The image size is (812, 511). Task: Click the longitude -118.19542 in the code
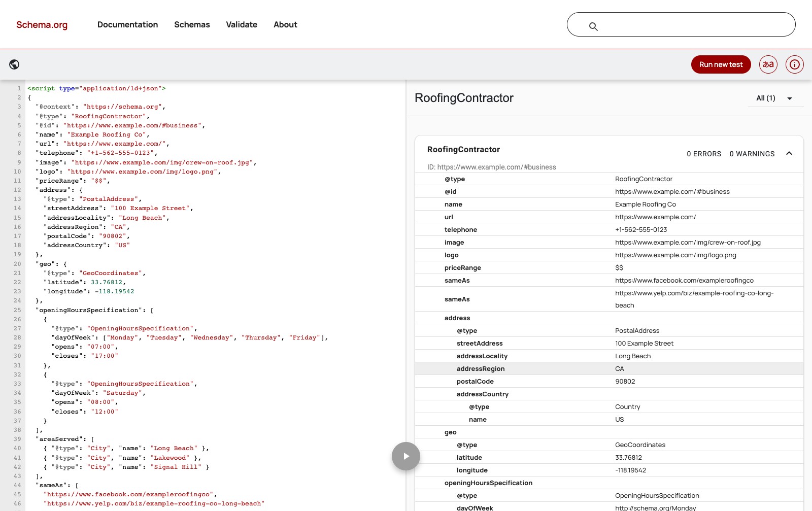(115, 291)
